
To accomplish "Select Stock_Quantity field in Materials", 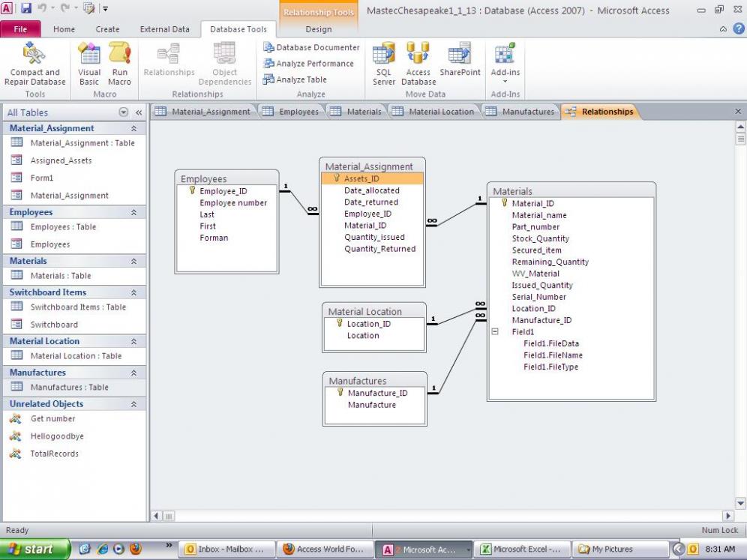I will (540, 238).
